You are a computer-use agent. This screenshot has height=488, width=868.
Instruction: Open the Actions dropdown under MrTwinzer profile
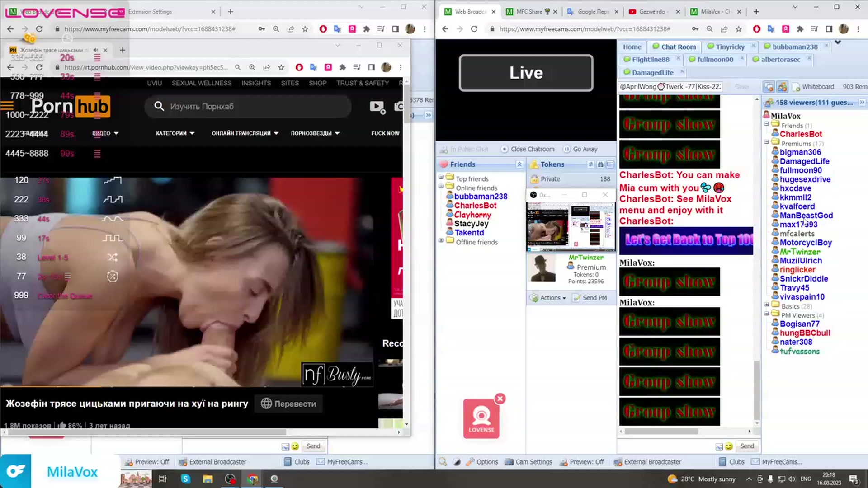(x=548, y=298)
